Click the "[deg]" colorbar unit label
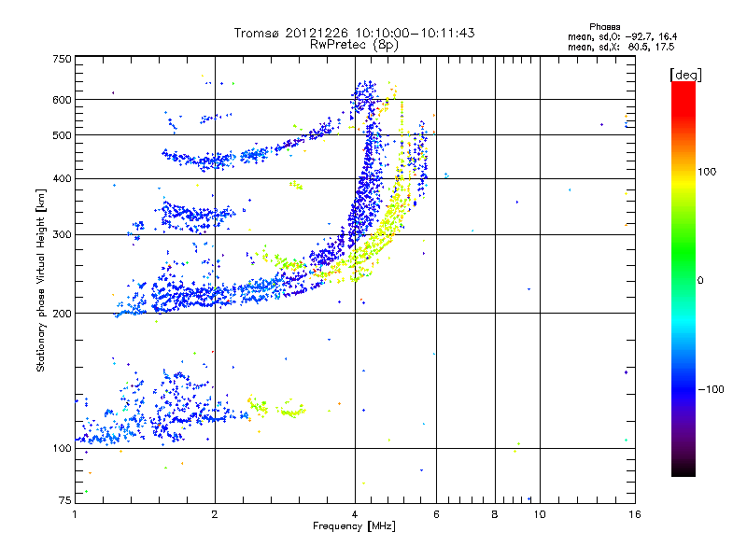Screen dimensions: 747x560 click(x=685, y=75)
